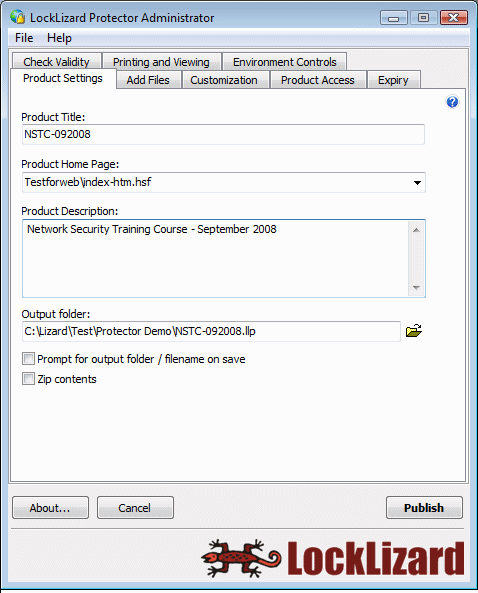Select the Printing and Viewing tab
This screenshot has height=593, width=478.
pyautogui.click(x=161, y=62)
